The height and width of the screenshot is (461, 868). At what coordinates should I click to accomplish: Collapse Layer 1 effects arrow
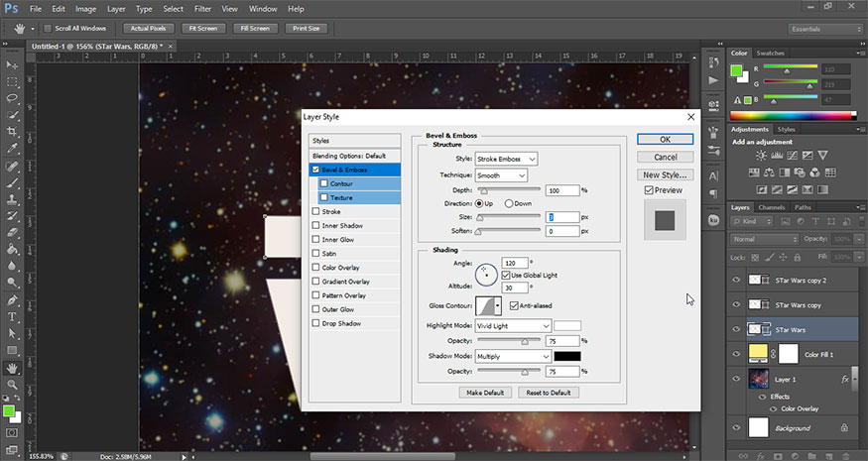(855, 380)
